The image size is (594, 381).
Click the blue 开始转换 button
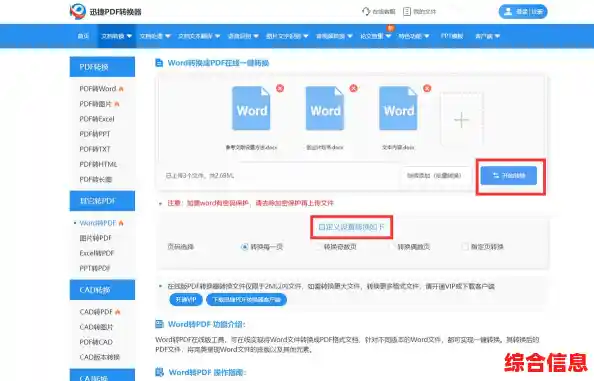coord(509,175)
